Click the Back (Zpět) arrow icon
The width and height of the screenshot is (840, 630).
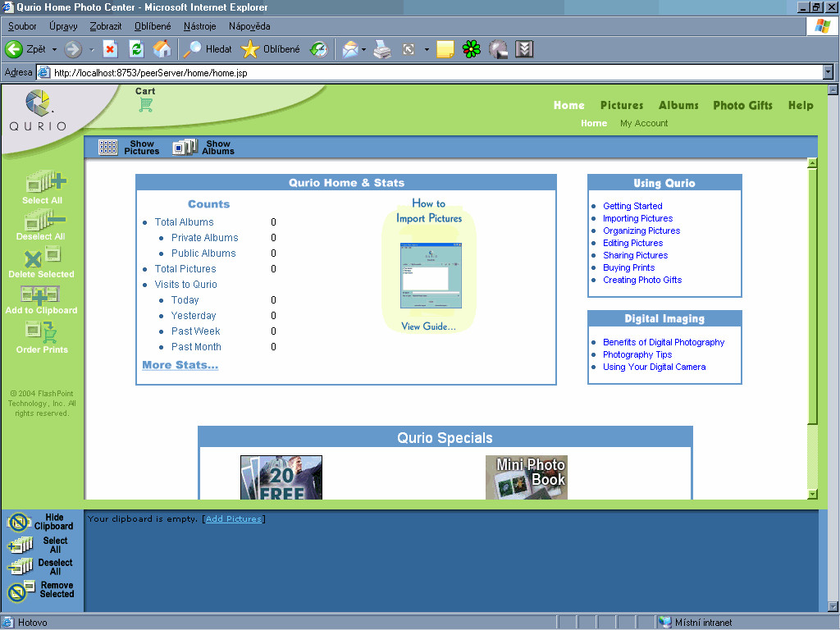[14, 49]
